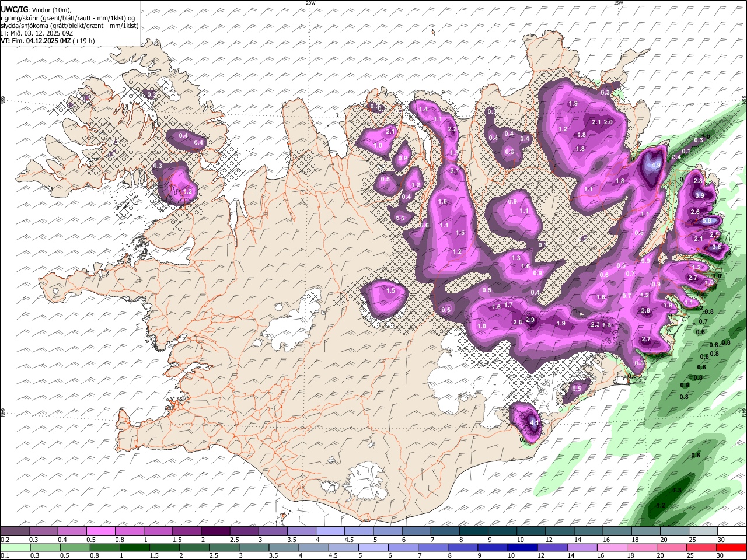Select the 3.9 precipitation value on the map

[x=700, y=195]
